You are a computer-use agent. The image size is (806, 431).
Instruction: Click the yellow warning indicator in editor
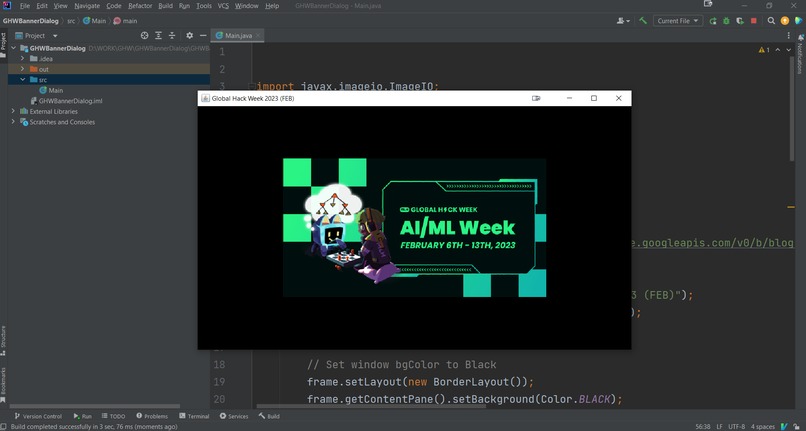coord(764,50)
